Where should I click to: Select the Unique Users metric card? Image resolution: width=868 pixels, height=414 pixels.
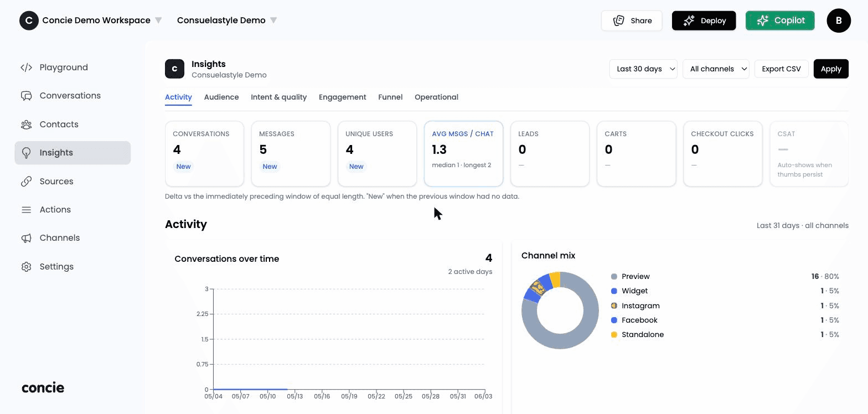(377, 154)
